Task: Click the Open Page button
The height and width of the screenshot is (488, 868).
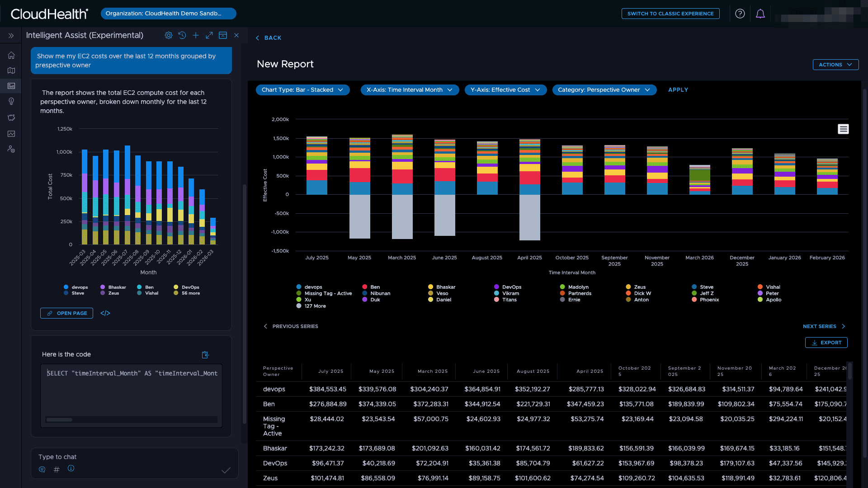Action: point(66,313)
